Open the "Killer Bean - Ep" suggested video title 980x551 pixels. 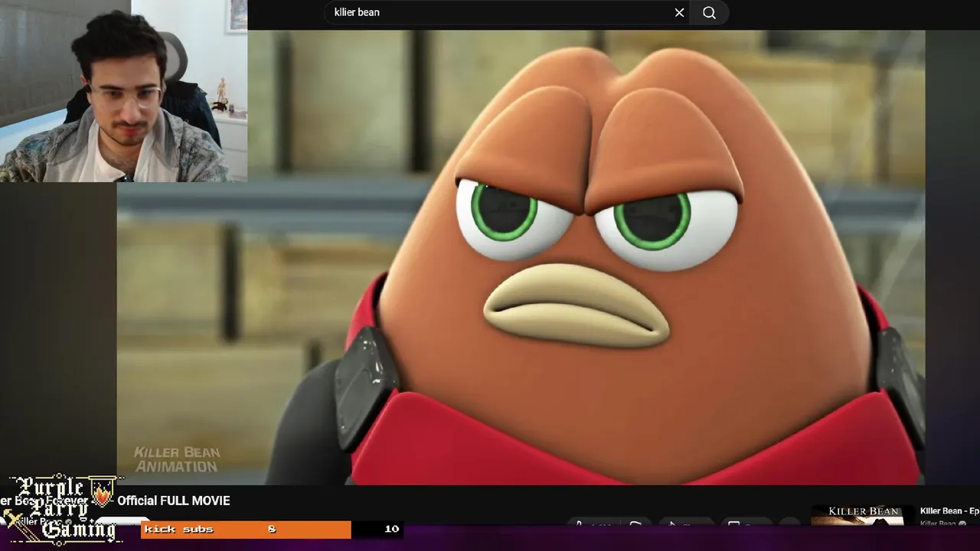[x=949, y=510]
